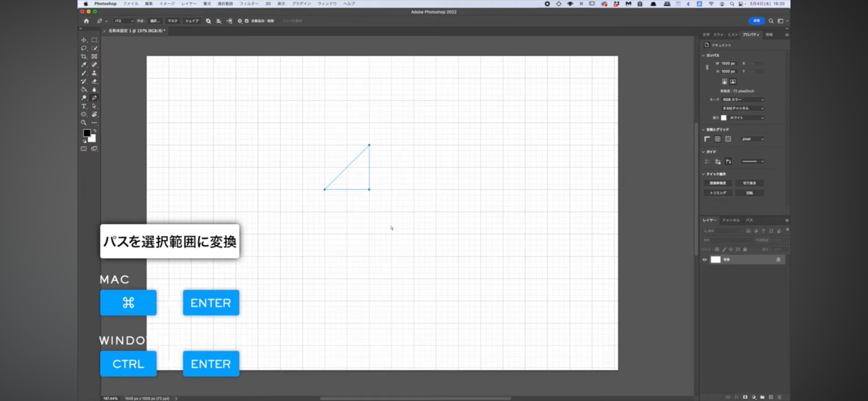Select the Zoom tool in toolbox
Screen dimensions: 868x401
click(84, 123)
